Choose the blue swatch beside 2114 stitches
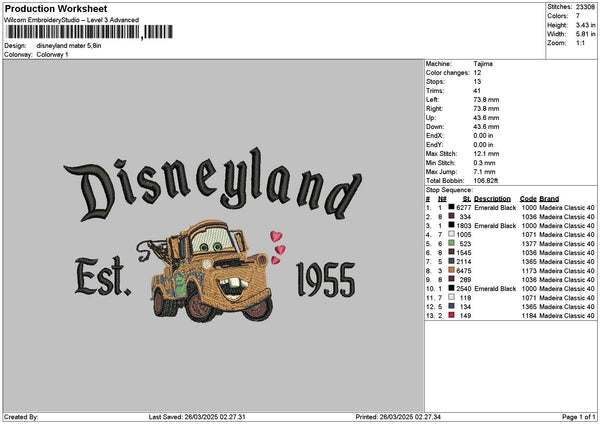Image resolution: width=600 pixels, height=424 pixels. click(x=452, y=261)
